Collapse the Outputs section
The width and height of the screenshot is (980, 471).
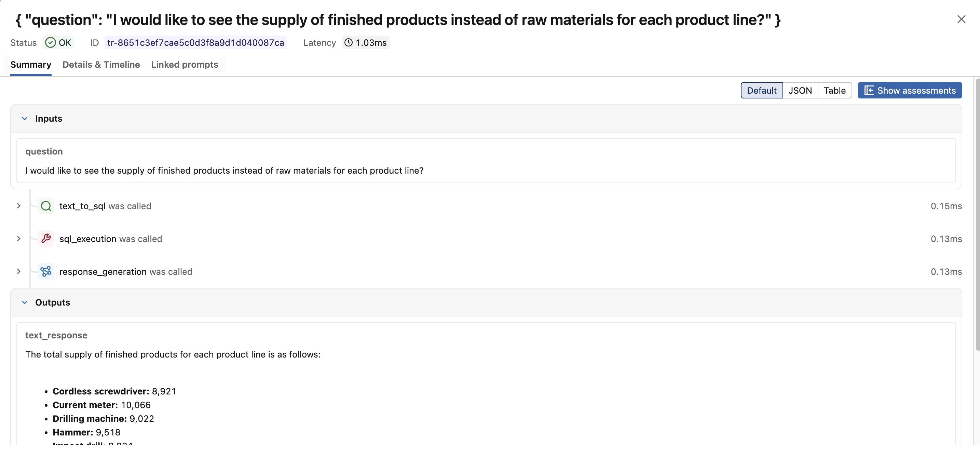pos(25,302)
